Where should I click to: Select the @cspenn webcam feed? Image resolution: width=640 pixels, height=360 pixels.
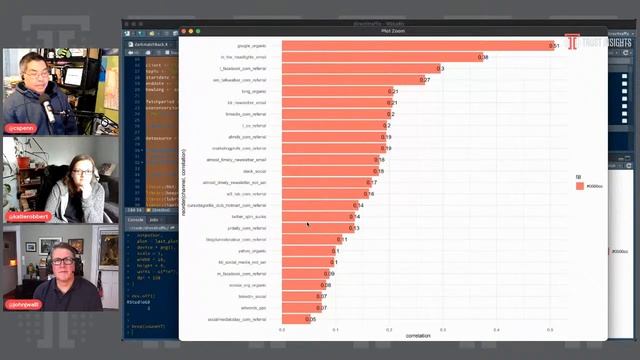pyautogui.click(x=61, y=91)
